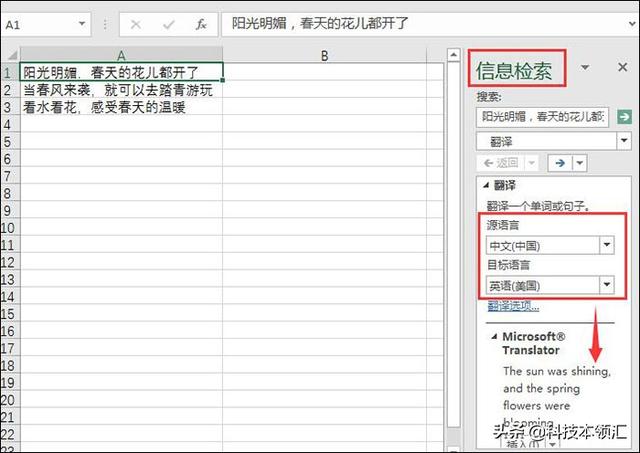
Task: Select row 15 header
Action: pyautogui.click(x=9, y=313)
